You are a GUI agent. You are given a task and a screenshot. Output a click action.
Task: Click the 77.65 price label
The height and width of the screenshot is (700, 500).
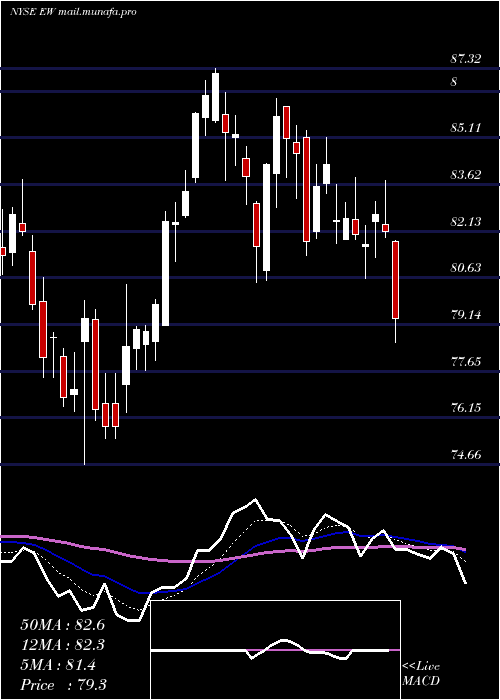466,361
